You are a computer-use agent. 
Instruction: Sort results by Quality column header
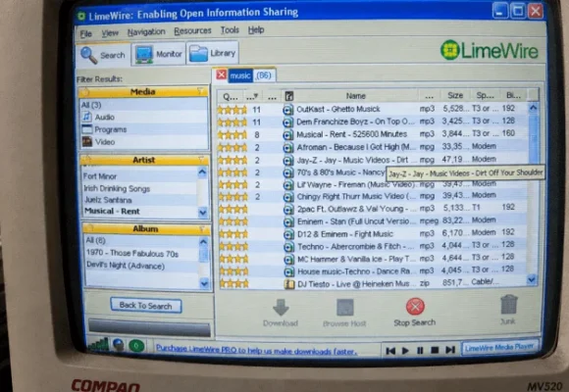(x=231, y=97)
